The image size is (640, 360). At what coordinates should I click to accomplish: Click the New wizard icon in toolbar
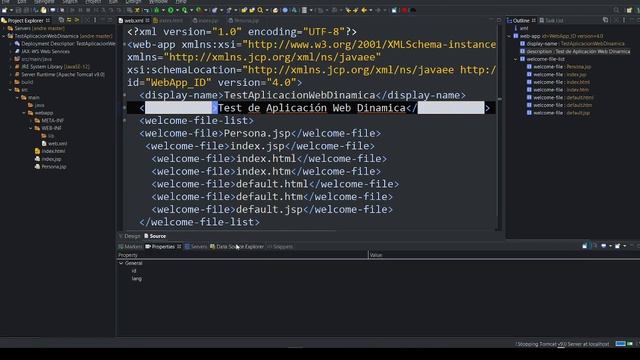click(x=4, y=10)
